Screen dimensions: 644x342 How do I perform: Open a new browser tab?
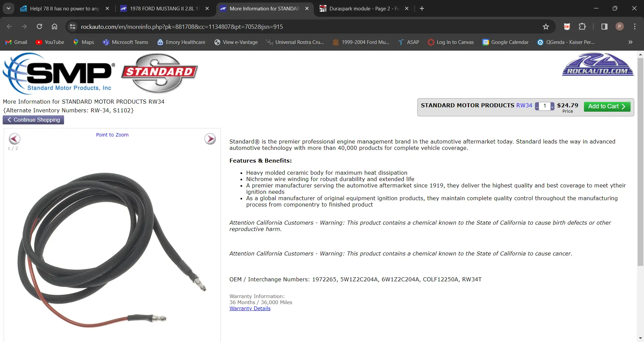point(422,9)
